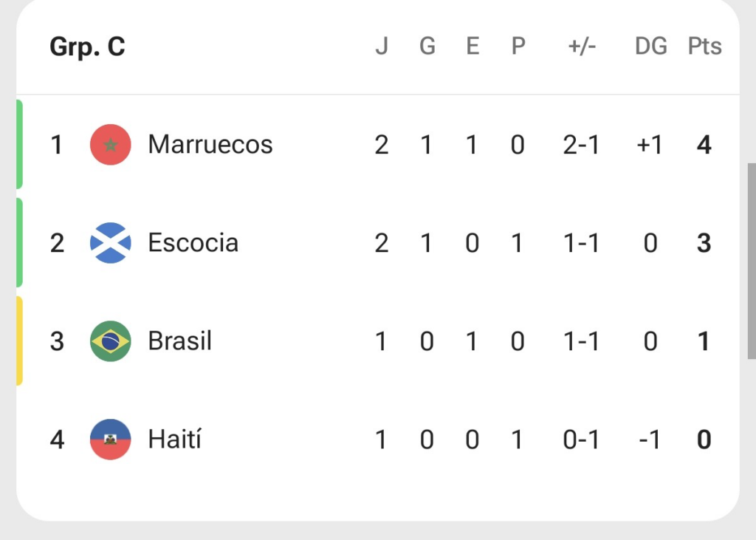Click the vertical scrollbar thumb
The width and height of the screenshot is (756, 540).
(752, 261)
